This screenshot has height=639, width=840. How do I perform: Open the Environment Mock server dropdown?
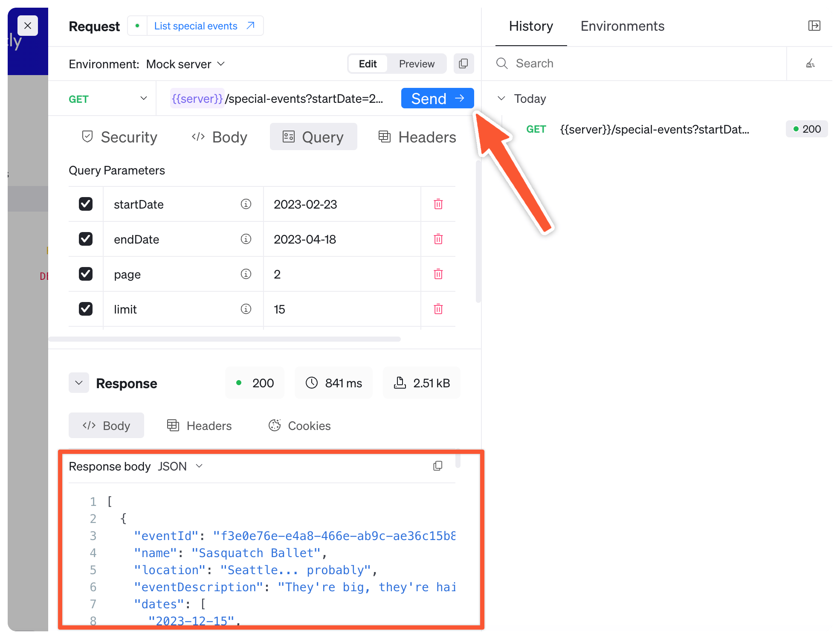tap(185, 64)
